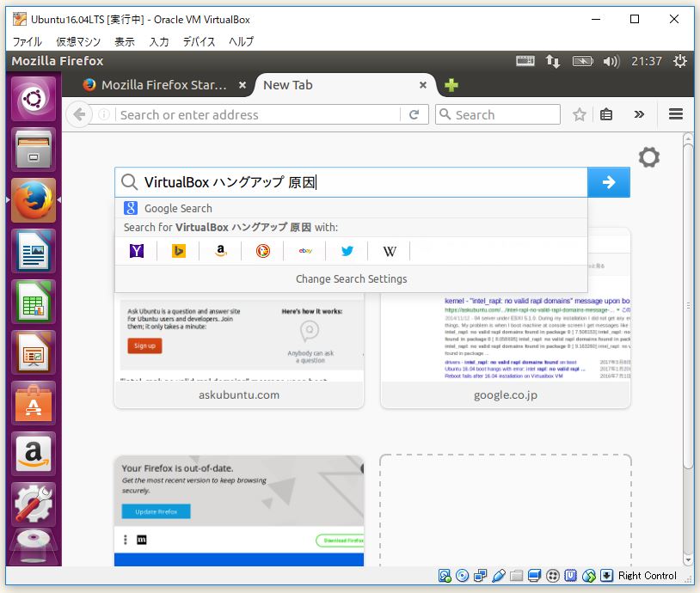
Task: Open the Firefox hamburger menu
Action: pyautogui.click(x=675, y=114)
